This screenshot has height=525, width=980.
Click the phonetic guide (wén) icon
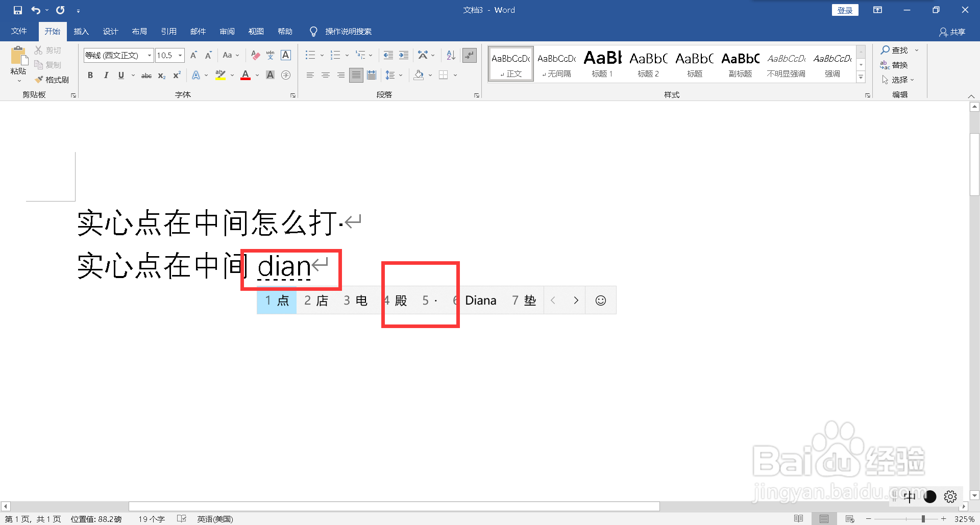click(271, 55)
